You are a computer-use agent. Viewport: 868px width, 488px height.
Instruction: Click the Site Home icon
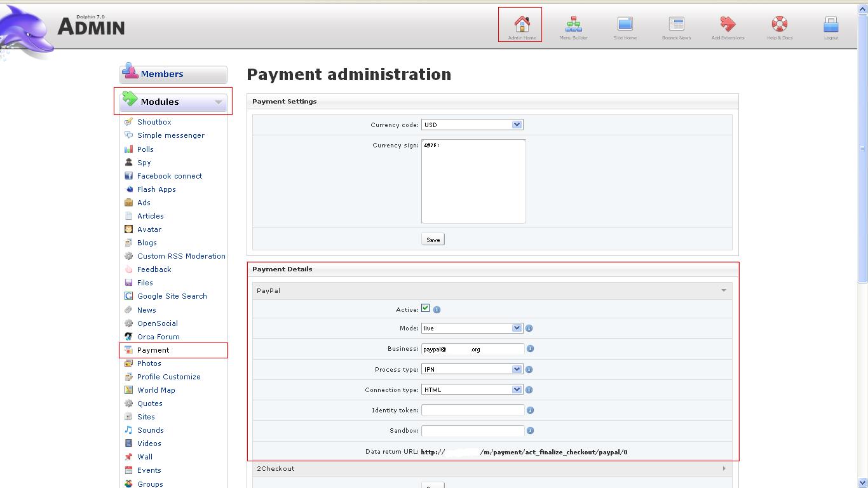(x=625, y=25)
